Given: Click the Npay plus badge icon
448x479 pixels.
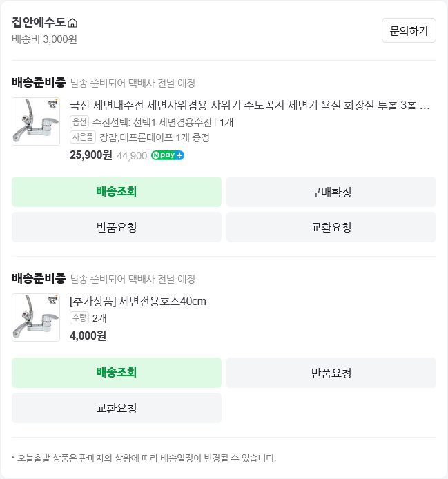Looking at the screenshot, I should [x=168, y=155].
